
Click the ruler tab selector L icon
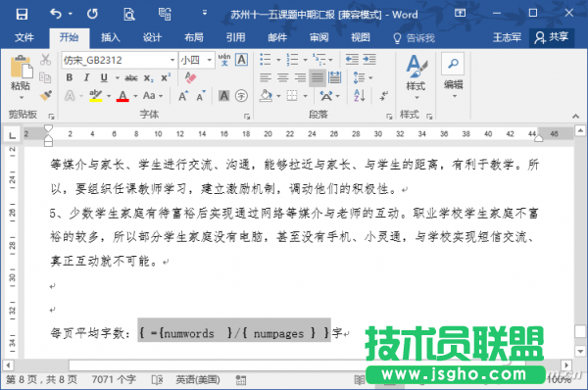pyautogui.click(x=13, y=134)
